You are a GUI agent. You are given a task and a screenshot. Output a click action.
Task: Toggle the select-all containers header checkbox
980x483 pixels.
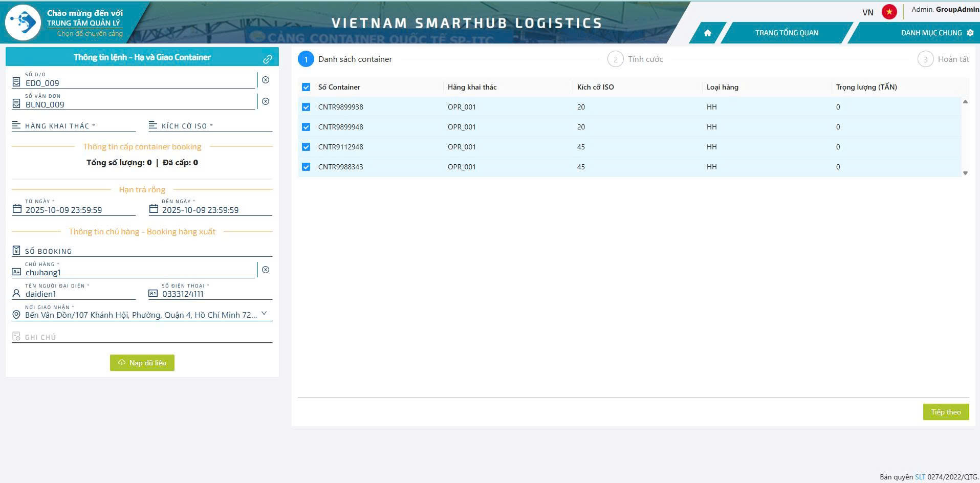[306, 87]
